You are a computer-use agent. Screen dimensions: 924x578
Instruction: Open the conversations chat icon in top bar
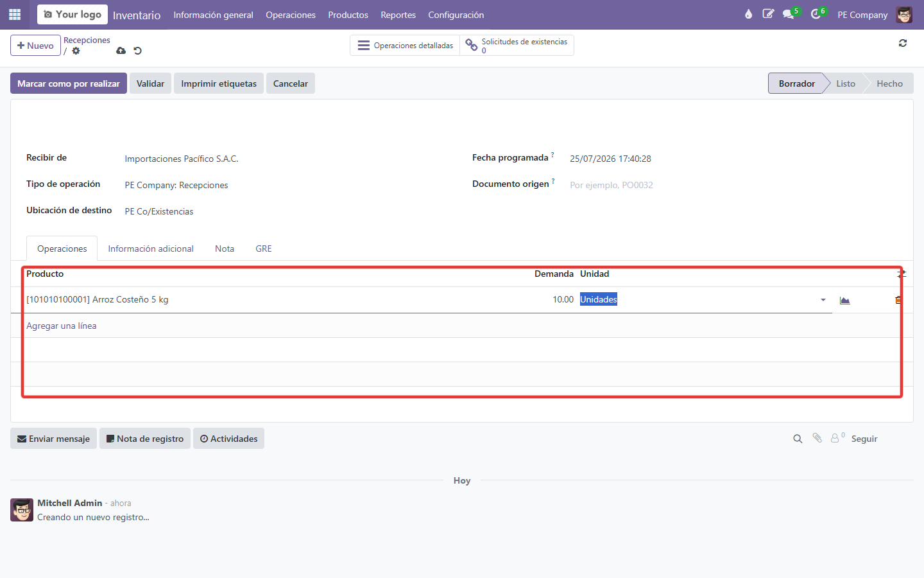click(788, 14)
